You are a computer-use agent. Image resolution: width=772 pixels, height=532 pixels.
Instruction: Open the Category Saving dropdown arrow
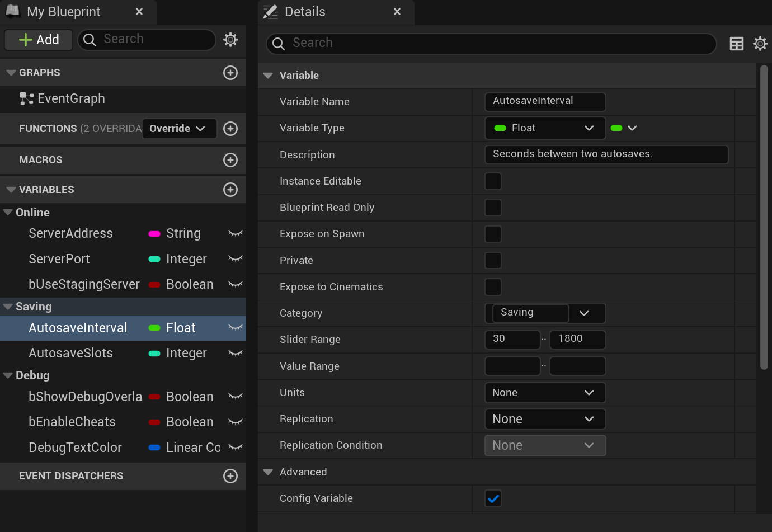point(584,313)
